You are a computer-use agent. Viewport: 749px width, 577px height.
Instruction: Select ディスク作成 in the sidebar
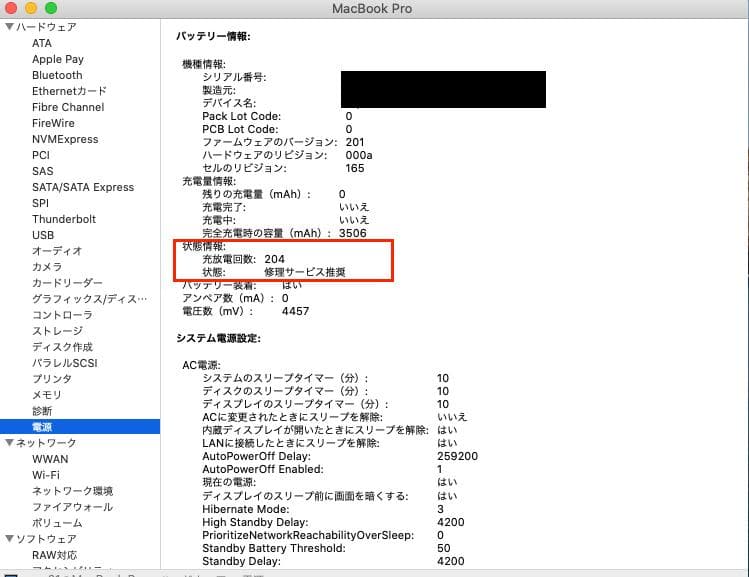tap(62, 347)
